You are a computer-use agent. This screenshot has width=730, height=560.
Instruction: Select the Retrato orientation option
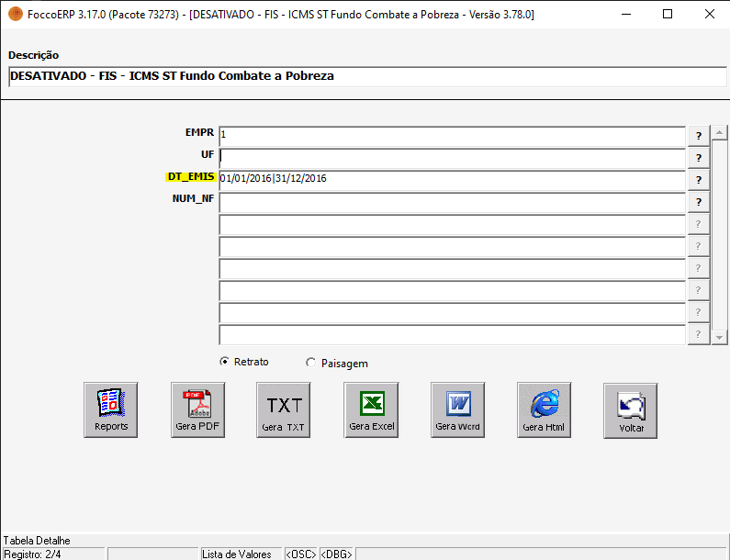pos(244,362)
